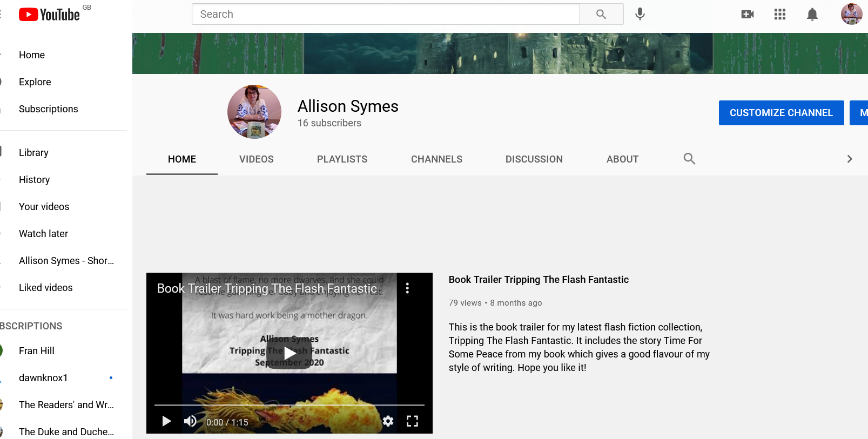Image resolution: width=868 pixels, height=439 pixels.
Task: Open the notifications bell
Action: (x=812, y=14)
